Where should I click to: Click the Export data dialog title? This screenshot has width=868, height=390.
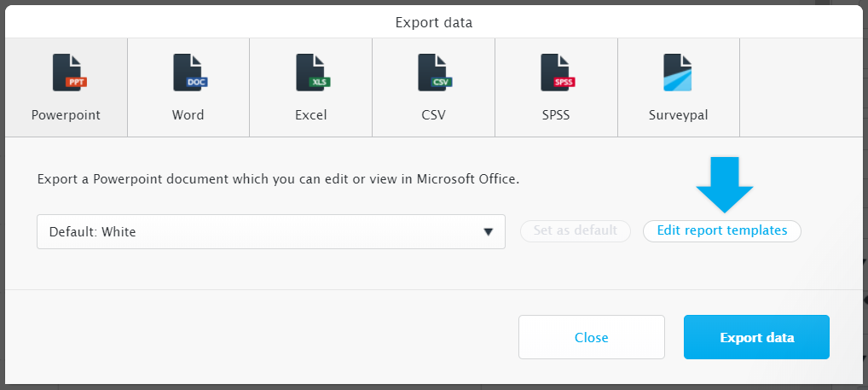coord(434,23)
